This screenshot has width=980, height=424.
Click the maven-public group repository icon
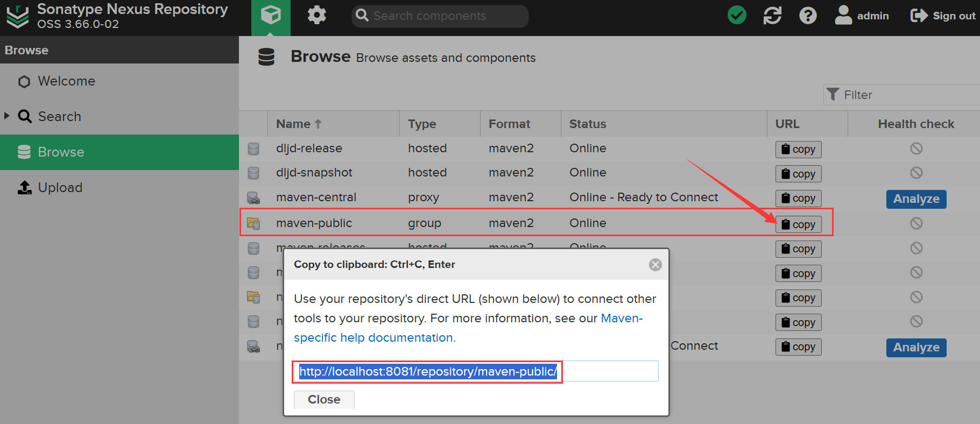253,223
